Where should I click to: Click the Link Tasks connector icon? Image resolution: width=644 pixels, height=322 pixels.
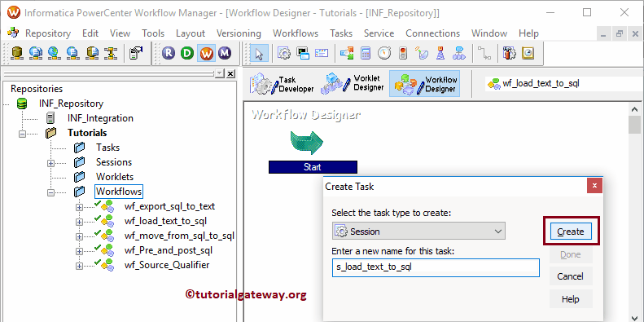point(484,53)
